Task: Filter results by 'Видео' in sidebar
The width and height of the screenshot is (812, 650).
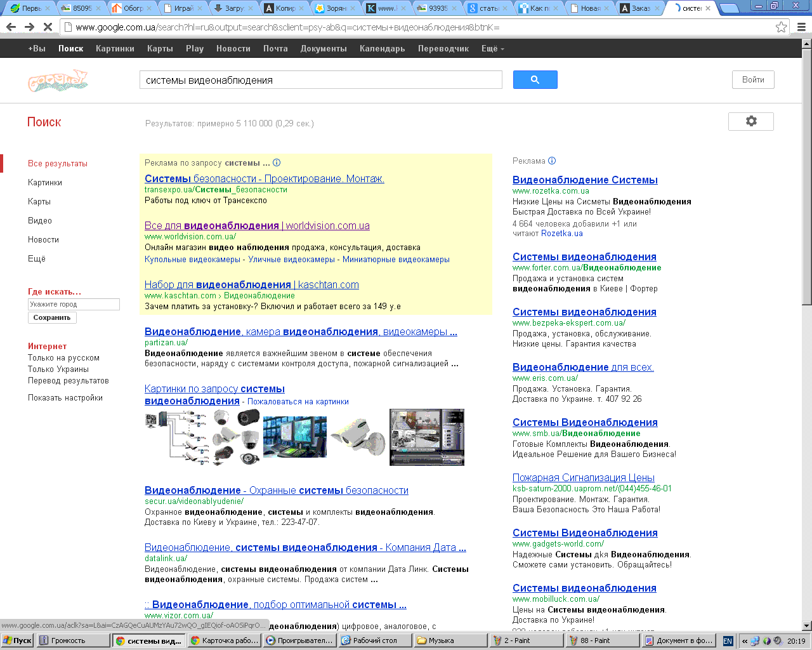Action: pyautogui.click(x=40, y=220)
